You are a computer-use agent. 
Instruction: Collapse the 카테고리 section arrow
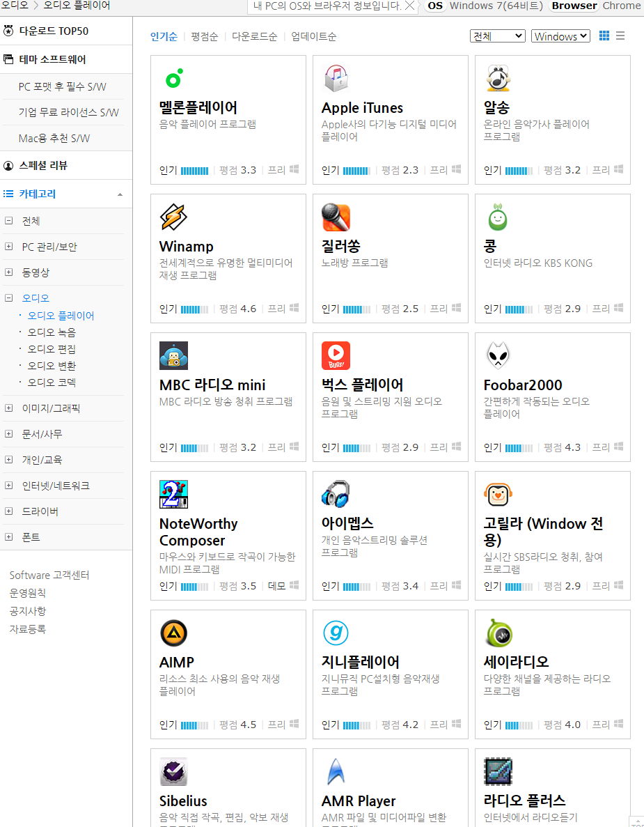tap(120, 194)
